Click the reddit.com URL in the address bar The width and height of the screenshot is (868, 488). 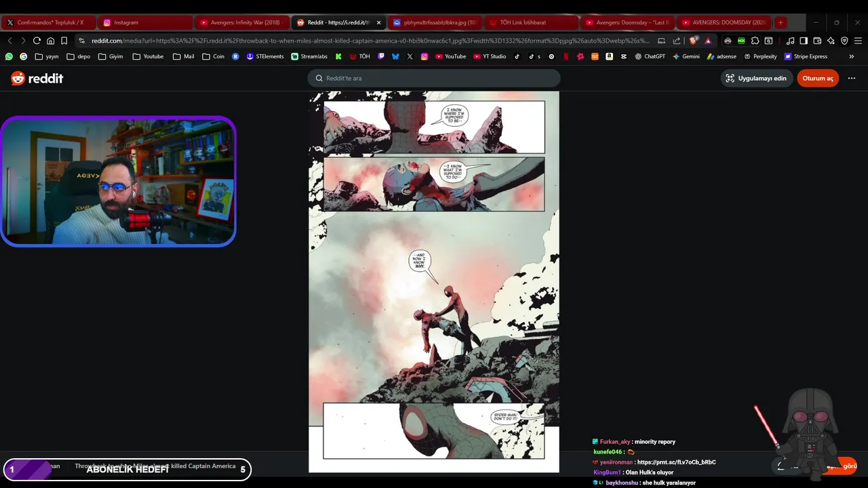pos(370,41)
